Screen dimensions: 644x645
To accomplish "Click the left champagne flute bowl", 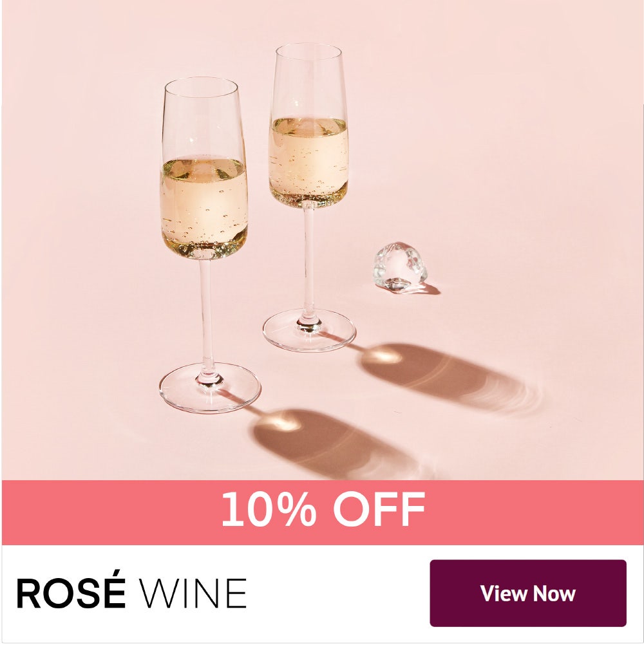I will pyautogui.click(x=204, y=168).
